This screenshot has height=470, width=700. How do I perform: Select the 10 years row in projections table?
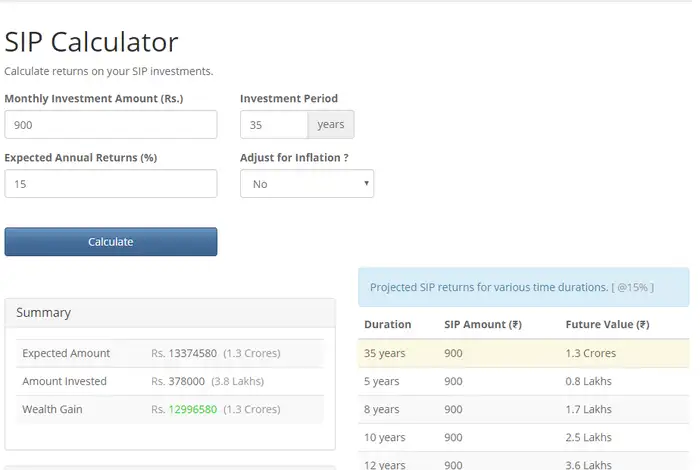point(523,437)
